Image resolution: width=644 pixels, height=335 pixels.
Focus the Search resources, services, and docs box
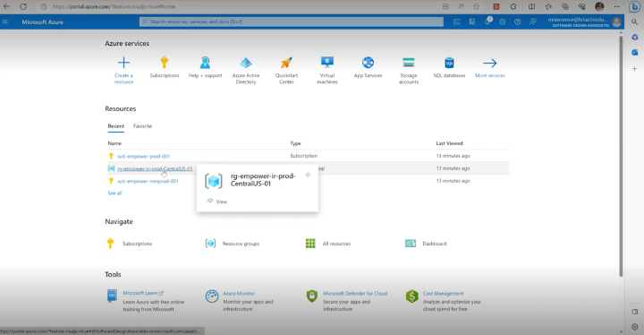click(x=292, y=21)
